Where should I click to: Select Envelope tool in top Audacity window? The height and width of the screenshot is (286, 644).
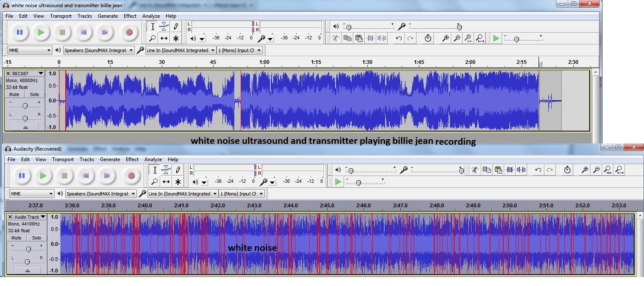(x=164, y=27)
